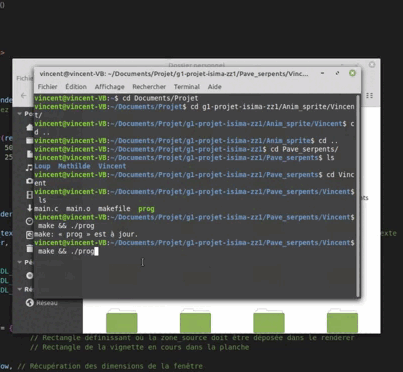Open the Pictures camera icon in sidebar

(30, 181)
